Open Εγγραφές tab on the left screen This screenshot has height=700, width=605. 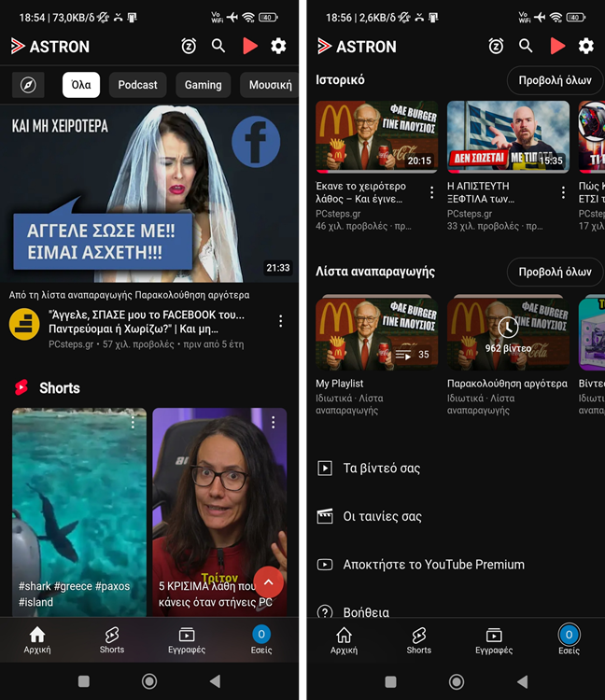(187, 639)
